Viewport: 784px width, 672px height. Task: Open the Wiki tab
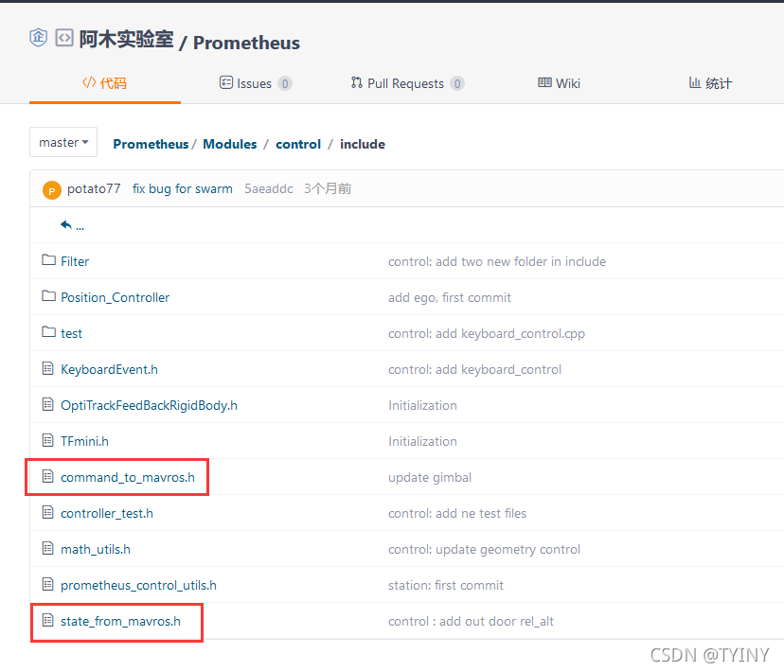click(x=559, y=83)
